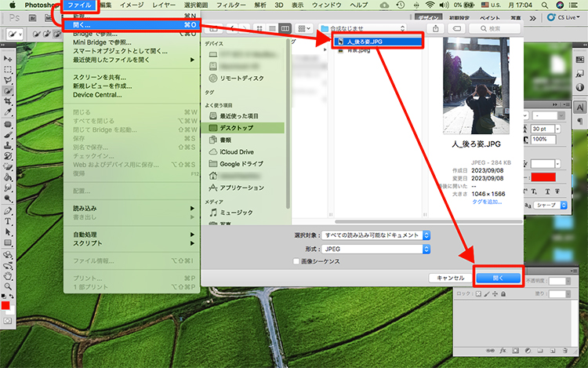Click the blue 開く button in dialog
The image size is (588, 368).
coord(499,278)
